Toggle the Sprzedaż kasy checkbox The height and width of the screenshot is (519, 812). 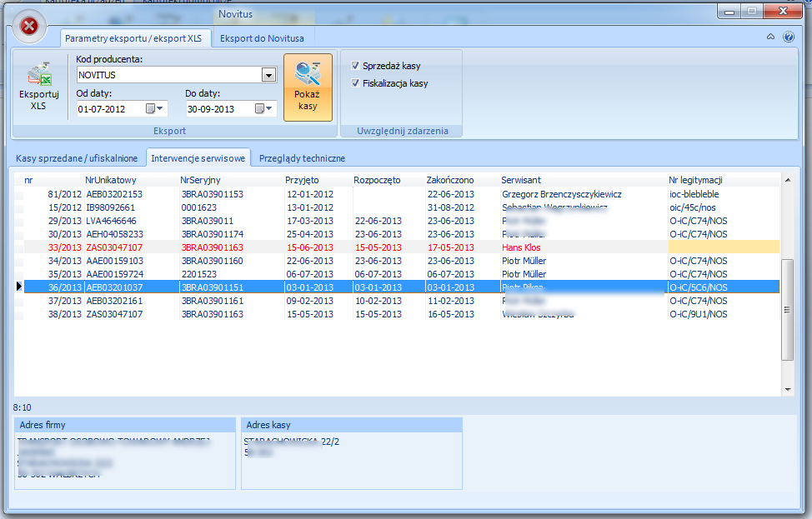[355, 66]
